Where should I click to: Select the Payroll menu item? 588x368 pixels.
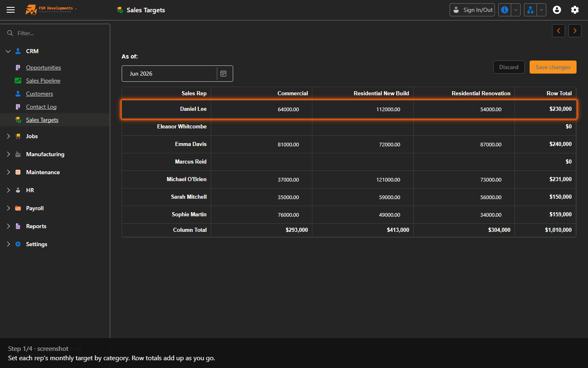[35, 208]
